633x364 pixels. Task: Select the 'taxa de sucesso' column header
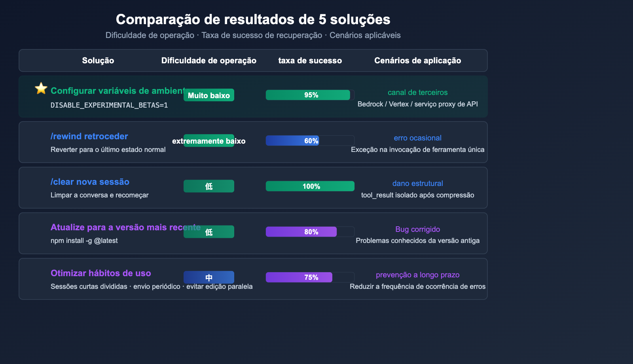click(310, 61)
